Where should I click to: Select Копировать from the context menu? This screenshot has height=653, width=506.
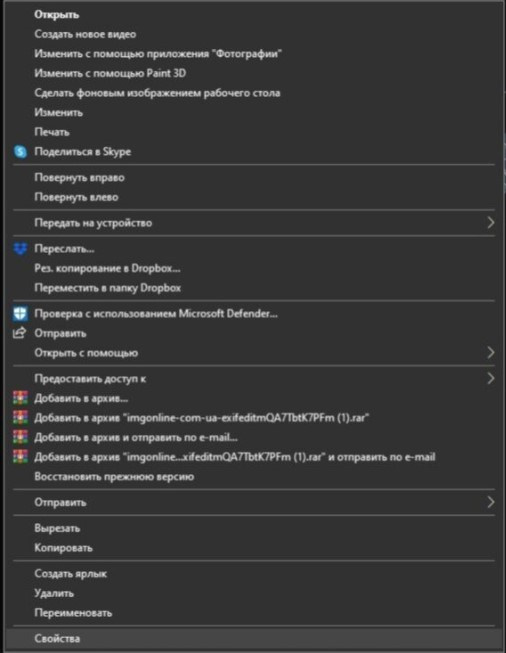click(x=63, y=548)
